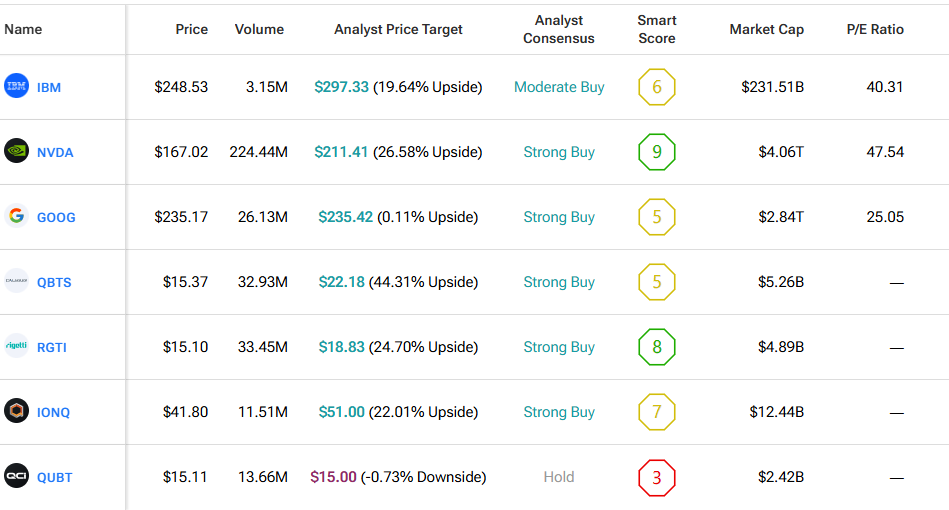Click the NVDA Nvidia logo icon
Screen dimensions: 949x510
(x=17, y=152)
